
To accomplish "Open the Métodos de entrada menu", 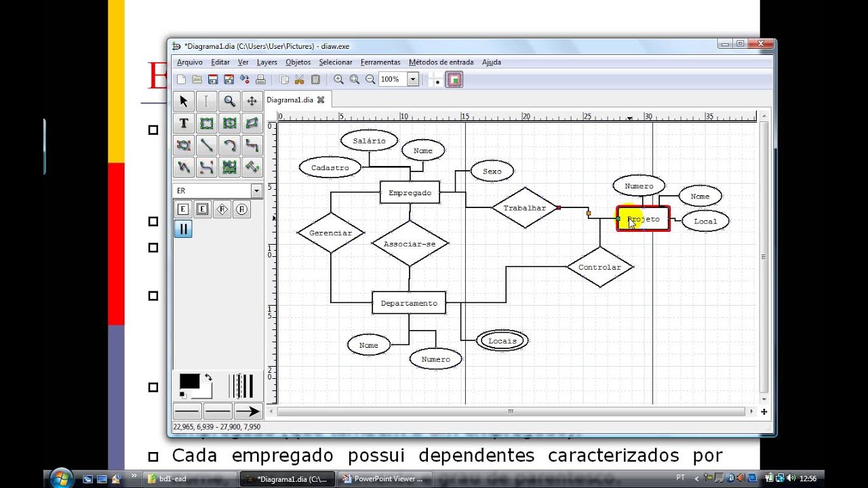I will pyautogui.click(x=441, y=62).
